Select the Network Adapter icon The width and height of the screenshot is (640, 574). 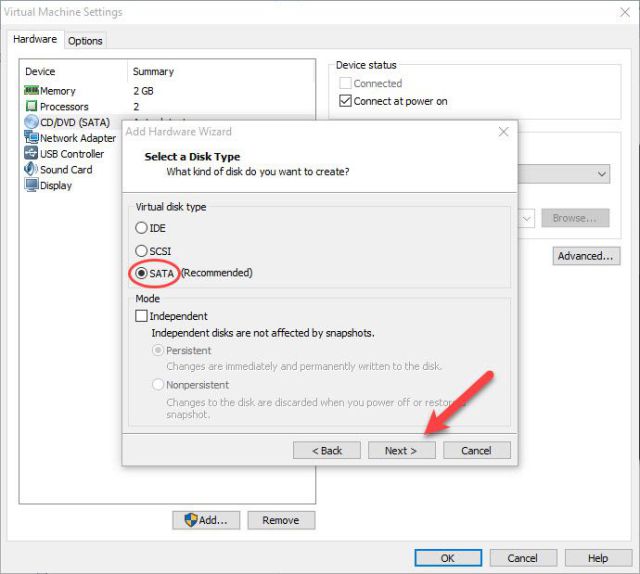(x=31, y=137)
